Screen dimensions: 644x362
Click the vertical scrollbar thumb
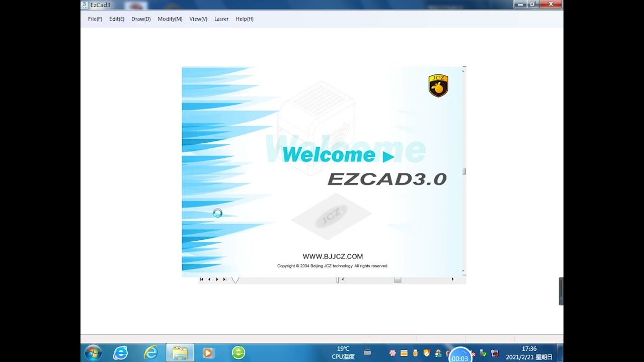[464, 171]
